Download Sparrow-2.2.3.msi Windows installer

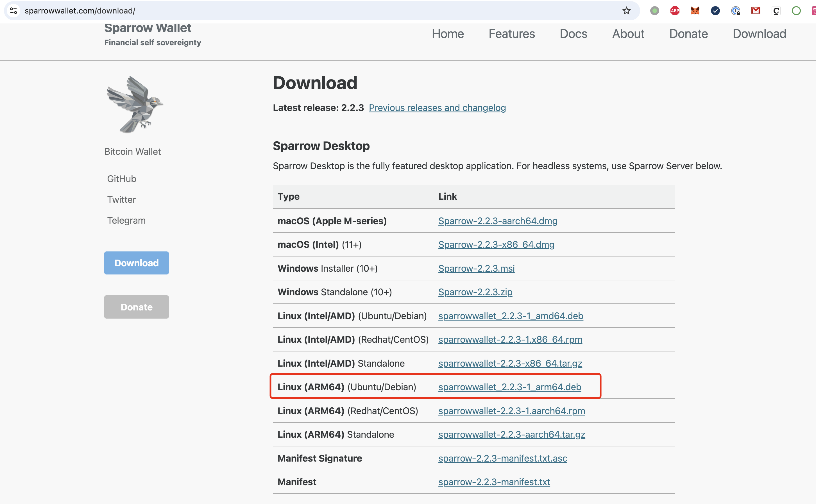[x=476, y=268]
